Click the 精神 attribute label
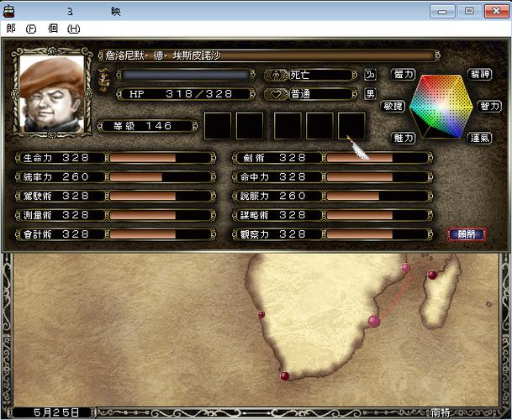The width and height of the screenshot is (512, 420). [x=480, y=75]
